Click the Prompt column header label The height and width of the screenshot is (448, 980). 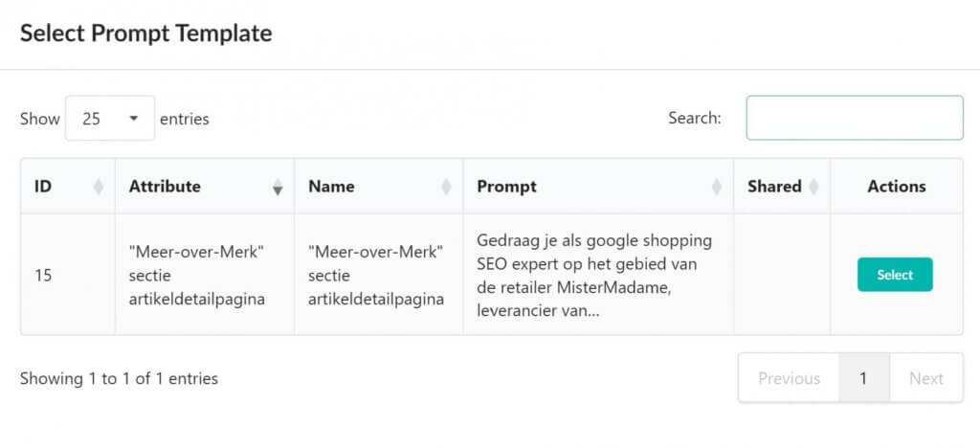click(x=506, y=187)
